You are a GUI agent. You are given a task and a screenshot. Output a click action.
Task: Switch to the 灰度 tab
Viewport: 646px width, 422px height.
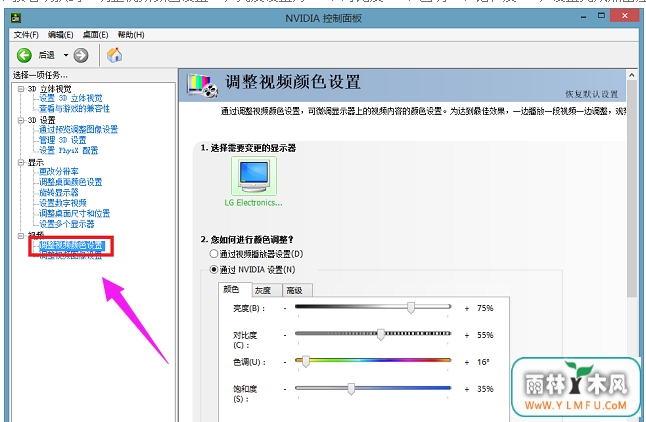click(267, 291)
